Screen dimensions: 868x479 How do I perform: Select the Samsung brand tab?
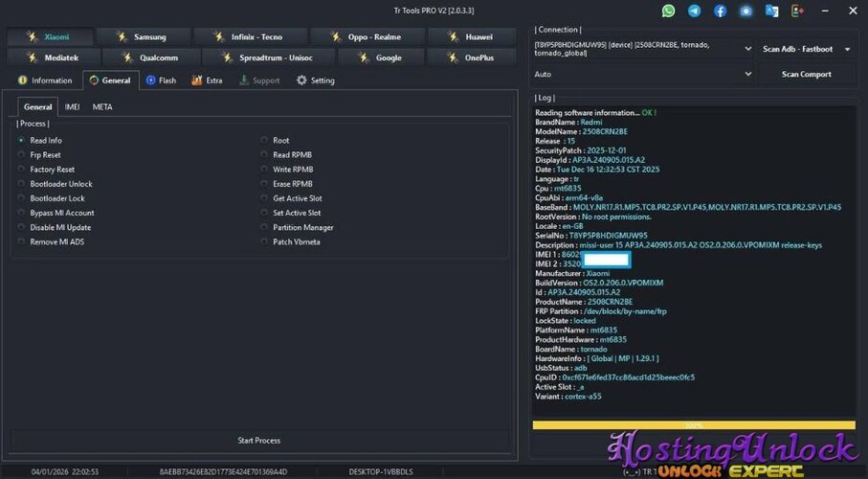click(x=144, y=36)
